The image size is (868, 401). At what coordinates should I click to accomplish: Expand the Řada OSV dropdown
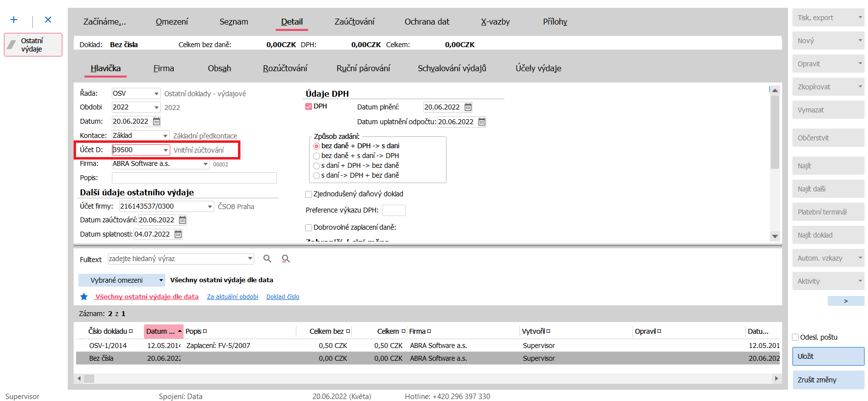click(x=157, y=94)
